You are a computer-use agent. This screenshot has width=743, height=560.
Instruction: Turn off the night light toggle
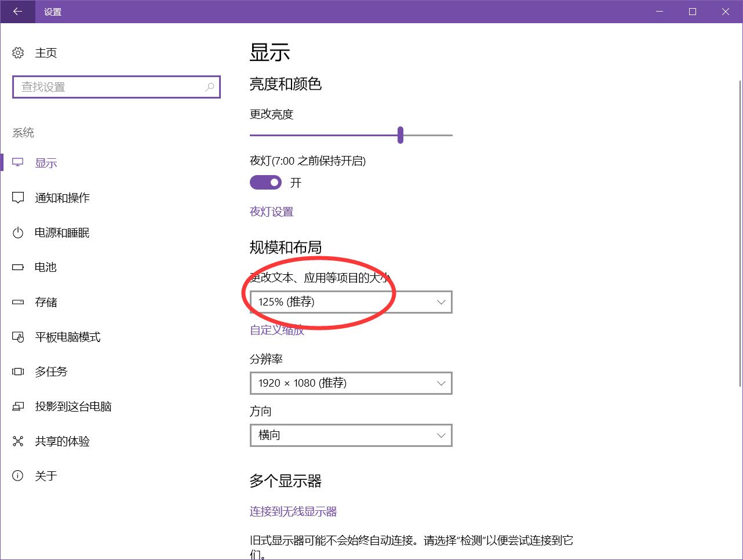coord(265,183)
